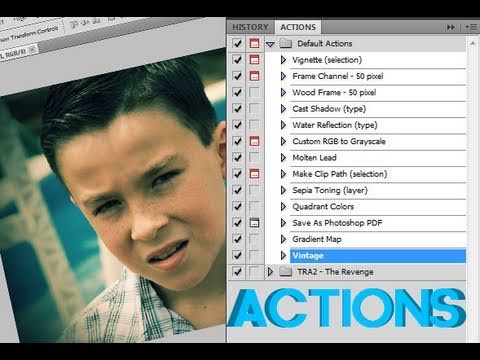Click the Actions panel scrollbar up arrow
This screenshot has width=480, height=360.
point(472,43)
